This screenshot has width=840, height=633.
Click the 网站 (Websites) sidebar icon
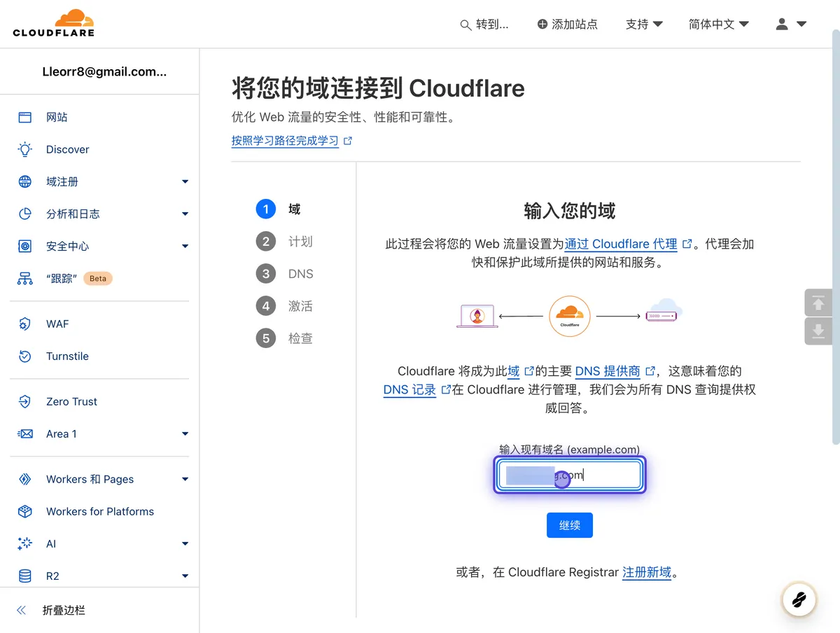click(27, 117)
